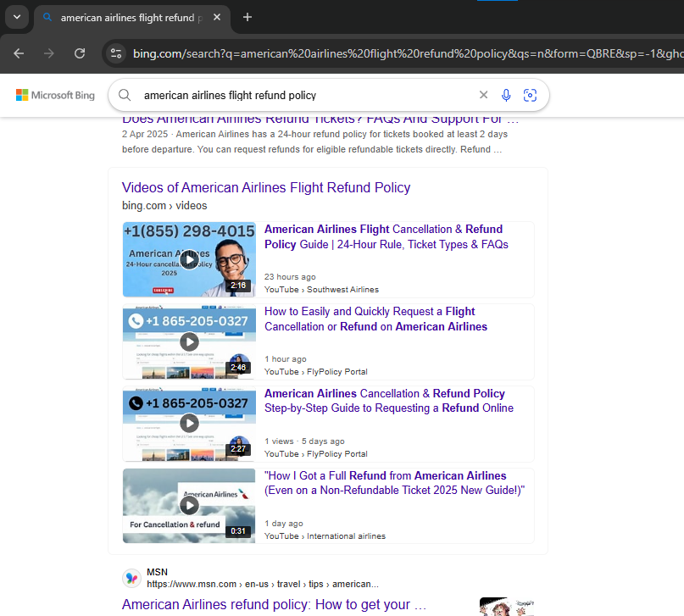Open Videos of American Airlines Flight Refund Policy
Image resolution: width=684 pixels, height=616 pixels.
tap(266, 187)
